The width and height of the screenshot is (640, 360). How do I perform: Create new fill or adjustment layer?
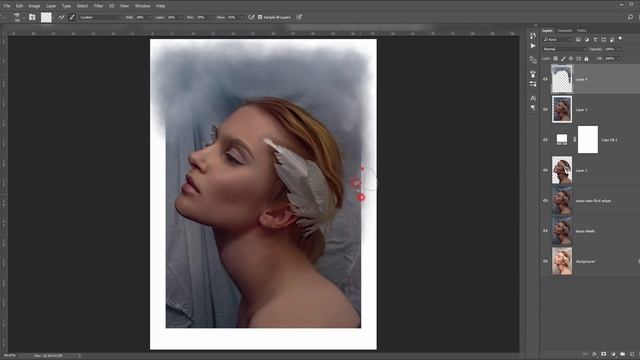(x=613, y=354)
